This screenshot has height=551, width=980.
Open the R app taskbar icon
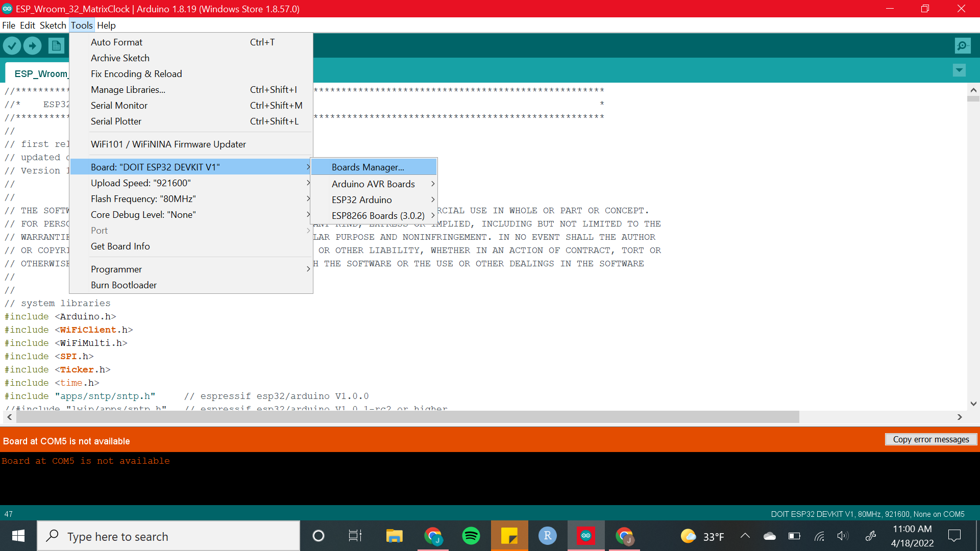[548, 536]
